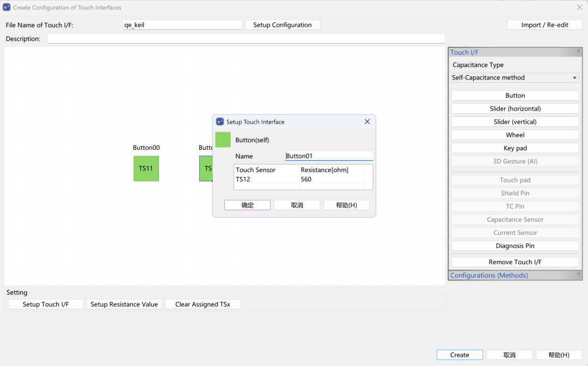Click the Name field containing Button01
The width and height of the screenshot is (588, 366).
[x=328, y=156]
